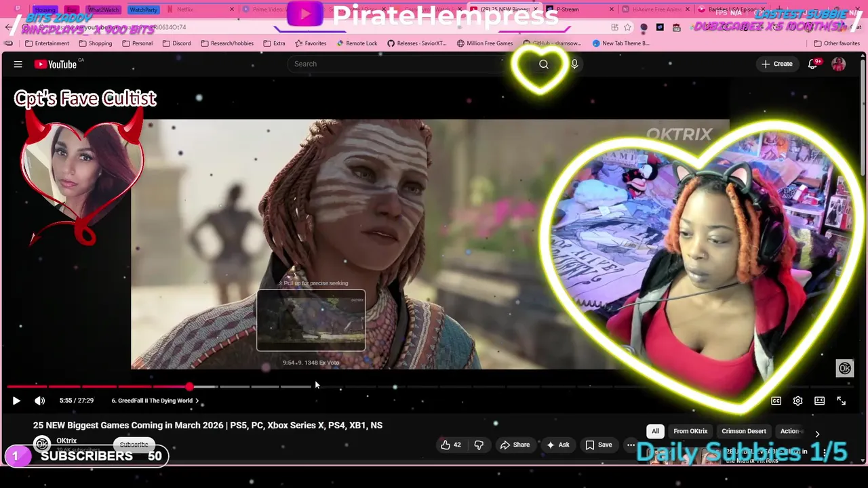Screen dimensions: 868x488
Task: Click the video title text
Action: pyautogui.click(x=208, y=425)
